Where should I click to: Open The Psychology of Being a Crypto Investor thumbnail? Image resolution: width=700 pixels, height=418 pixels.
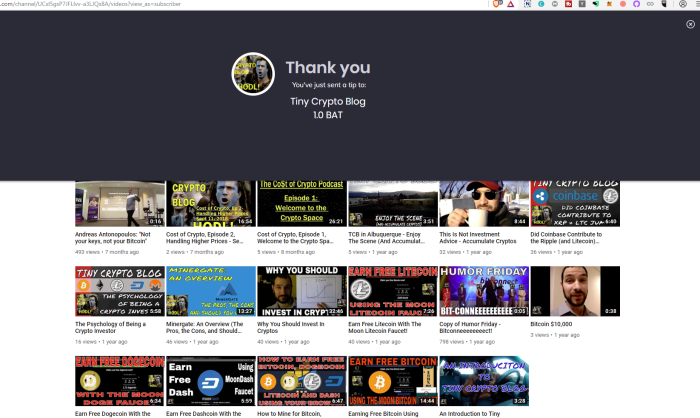click(x=120, y=291)
